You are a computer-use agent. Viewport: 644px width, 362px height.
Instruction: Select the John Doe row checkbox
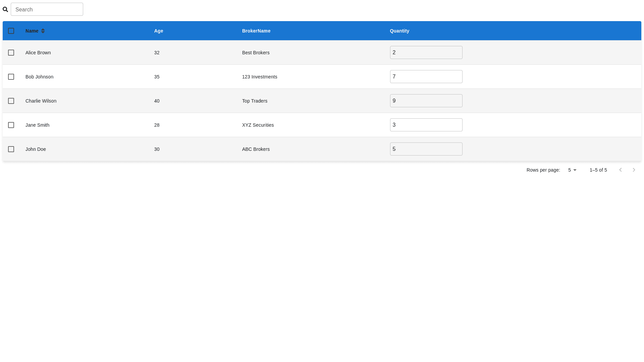tap(11, 149)
